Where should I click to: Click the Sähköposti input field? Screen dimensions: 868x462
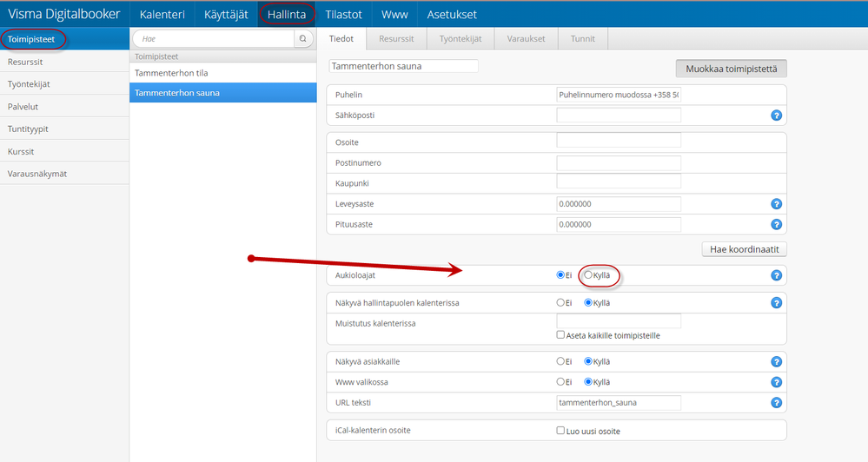click(618, 115)
